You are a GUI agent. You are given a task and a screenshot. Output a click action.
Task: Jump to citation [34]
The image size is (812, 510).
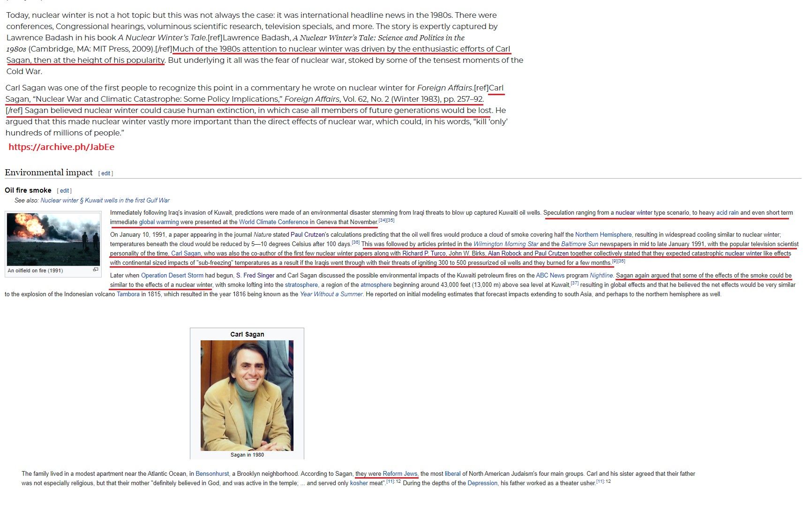[383, 220]
